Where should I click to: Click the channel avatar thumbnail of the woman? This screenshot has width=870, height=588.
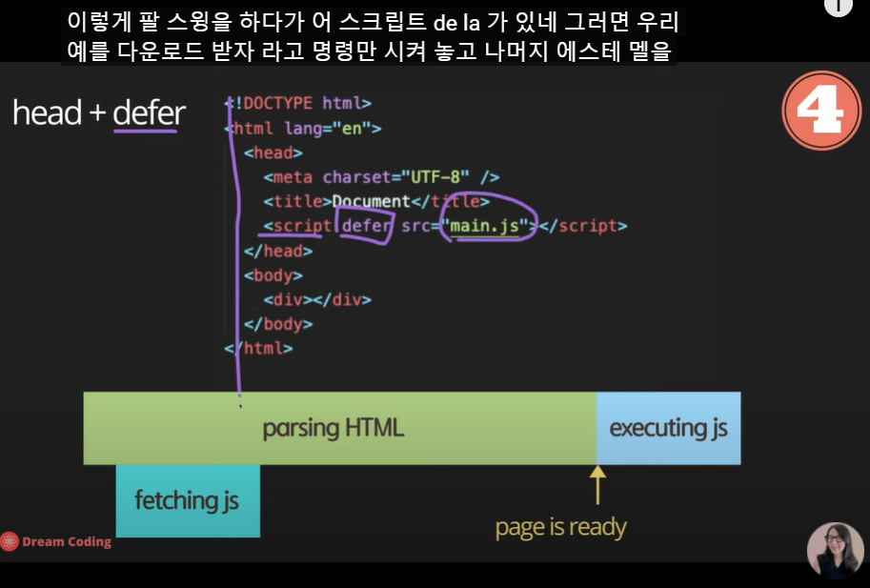835,550
